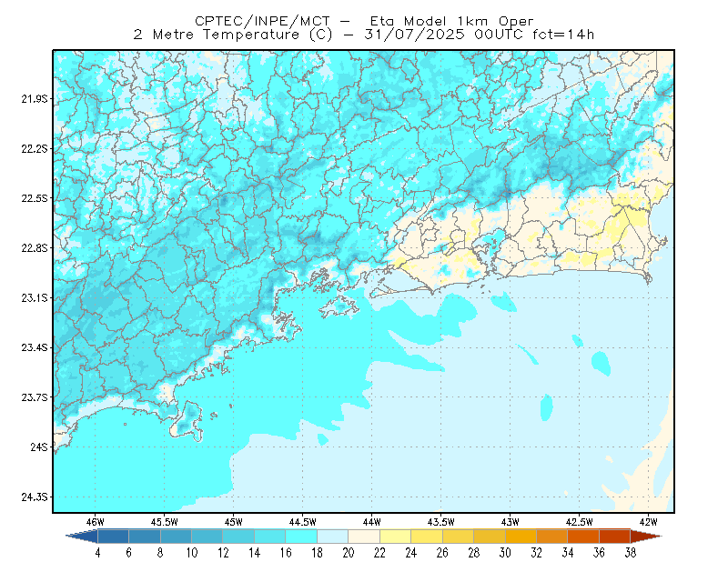Screen dimensions: 728x562
Task: Click the 42W longitude axis label
Action: (x=648, y=522)
